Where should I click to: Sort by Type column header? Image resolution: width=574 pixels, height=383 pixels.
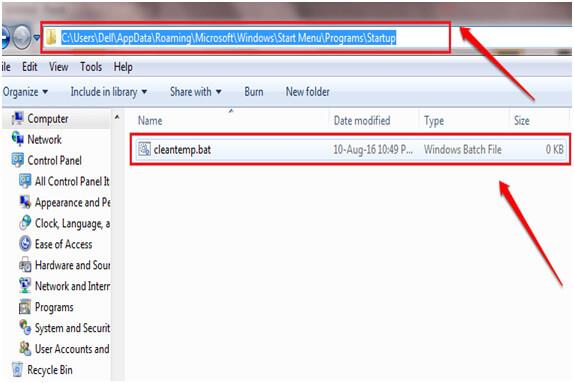[x=464, y=120]
